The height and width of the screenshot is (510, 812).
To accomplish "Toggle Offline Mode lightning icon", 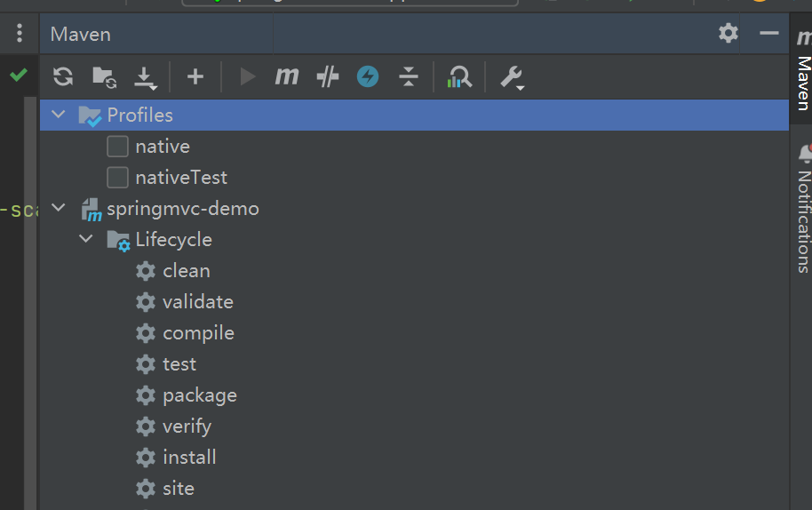I will pyautogui.click(x=368, y=76).
